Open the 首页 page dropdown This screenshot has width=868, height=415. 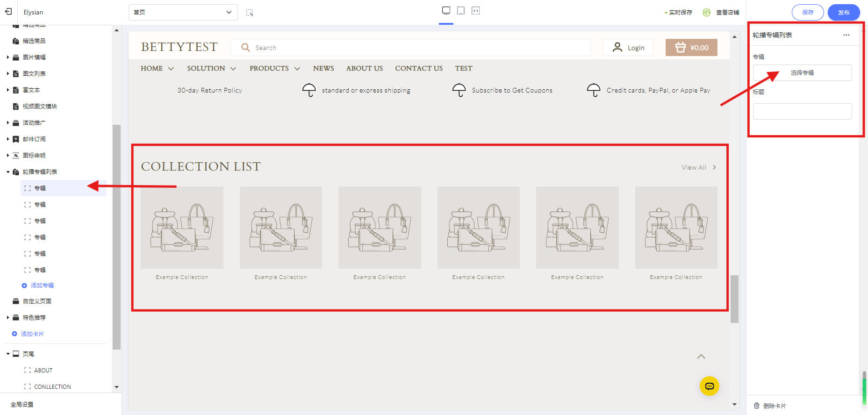tap(183, 12)
